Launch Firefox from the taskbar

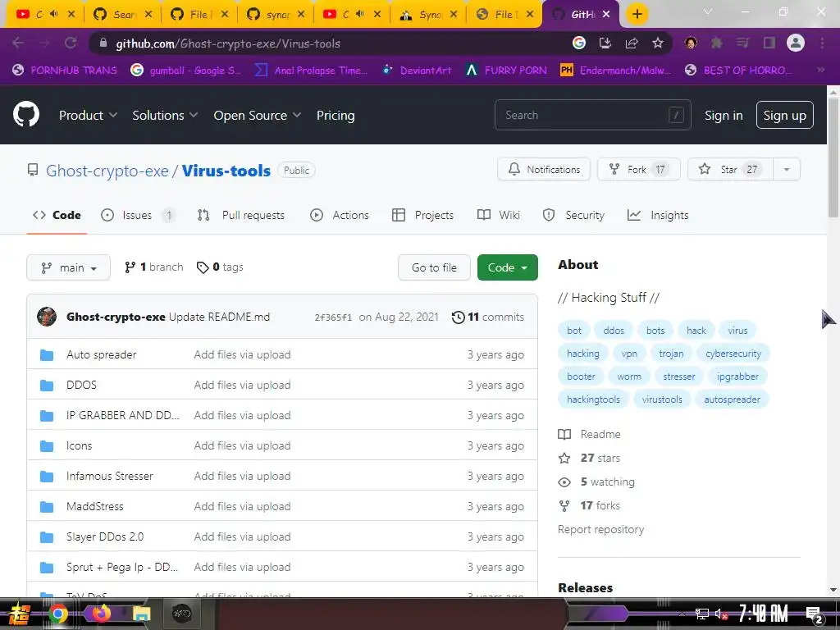(x=101, y=614)
